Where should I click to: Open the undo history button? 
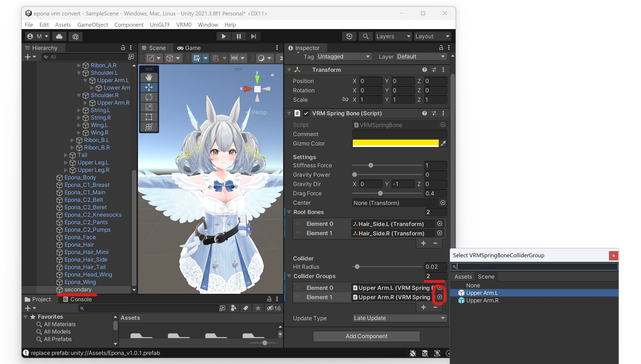tap(349, 36)
